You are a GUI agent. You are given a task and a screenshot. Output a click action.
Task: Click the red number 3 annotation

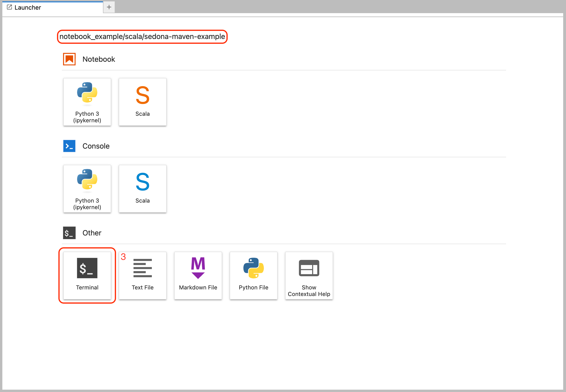click(123, 257)
